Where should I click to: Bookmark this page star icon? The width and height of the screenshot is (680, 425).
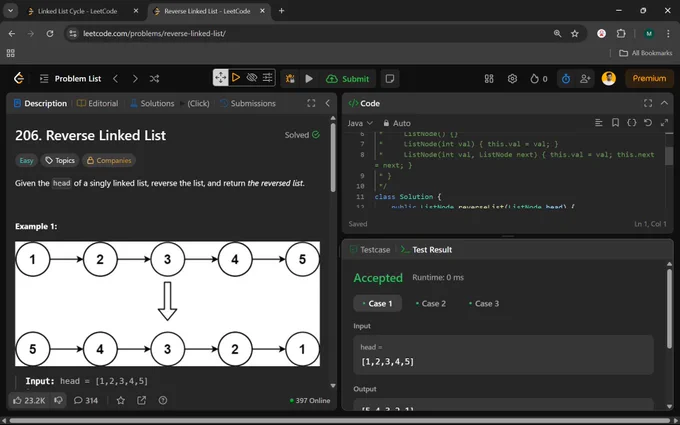[575, 33]
